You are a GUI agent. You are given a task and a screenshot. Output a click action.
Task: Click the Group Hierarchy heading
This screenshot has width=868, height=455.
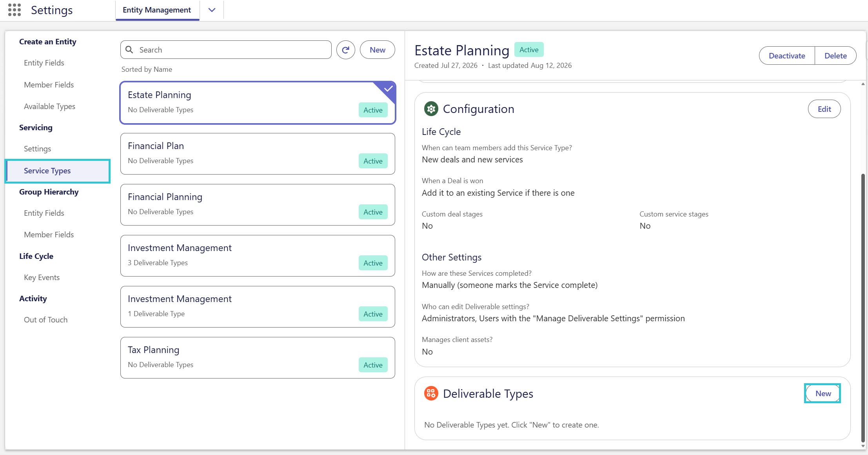pos(49,192)
